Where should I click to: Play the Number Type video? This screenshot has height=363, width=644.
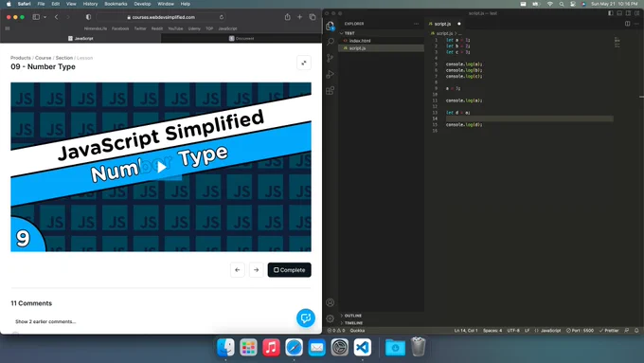161,168
